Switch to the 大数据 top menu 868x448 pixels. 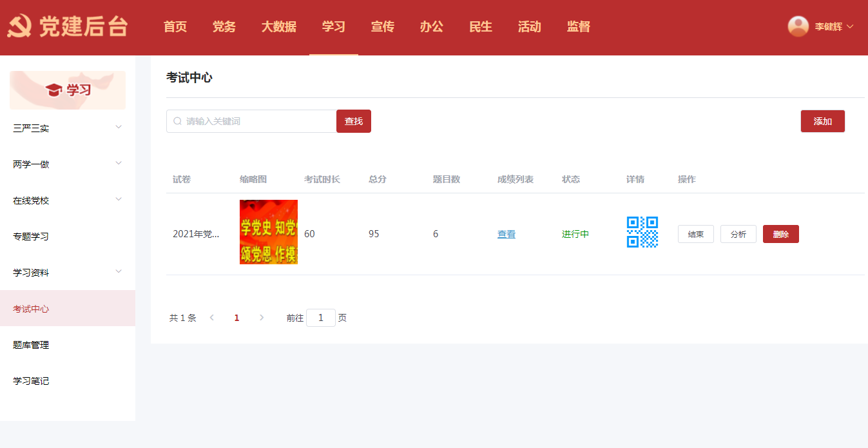(x=278, y=26)
